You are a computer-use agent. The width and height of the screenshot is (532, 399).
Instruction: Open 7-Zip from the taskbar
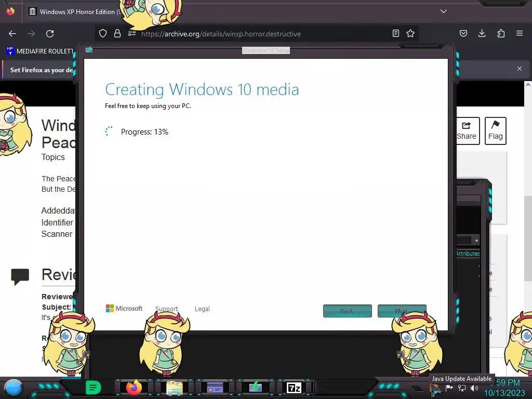tap(294, 388)
